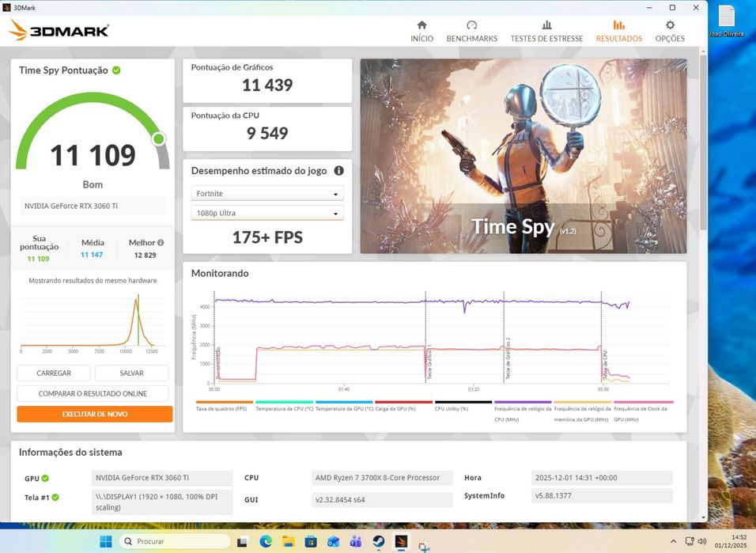Open the Fortnite game dropdown
The height and width of the screenshot is (553, 756).
267,194
